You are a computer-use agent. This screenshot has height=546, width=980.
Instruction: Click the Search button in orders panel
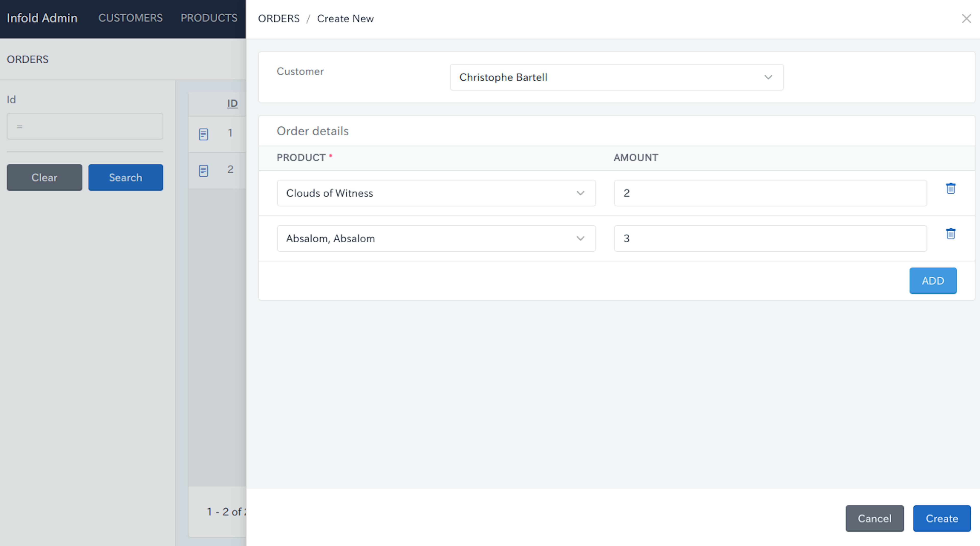126,177
